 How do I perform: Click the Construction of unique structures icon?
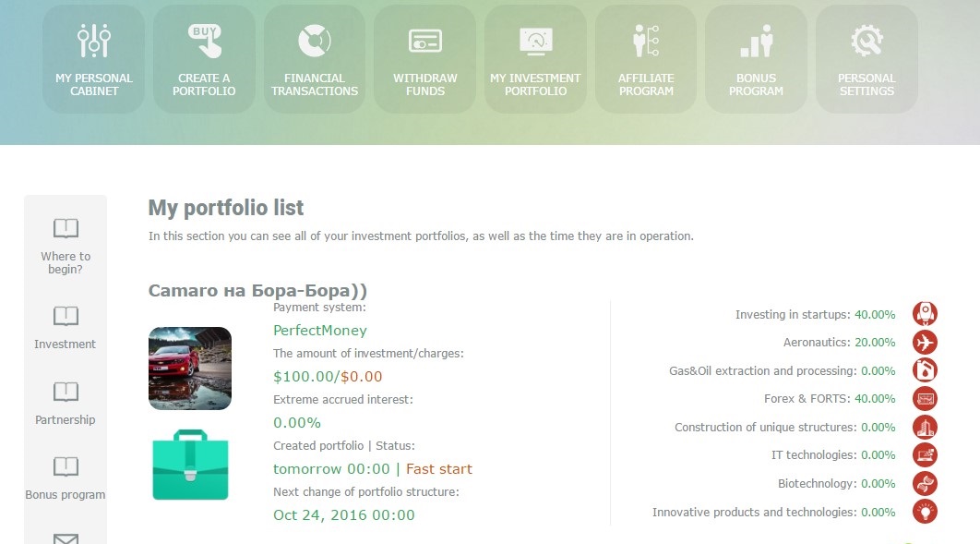925,427
